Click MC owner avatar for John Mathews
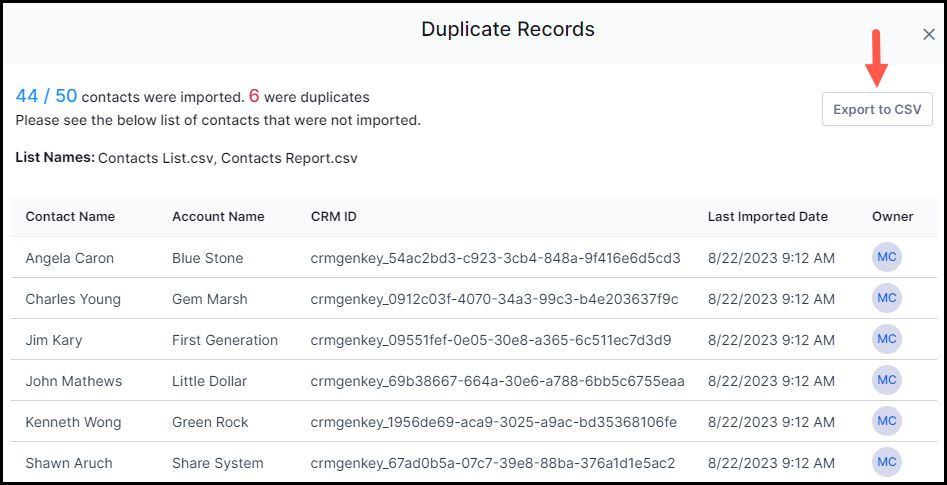Image resolution: width=947 pixels, height=485 pixels. tap(887, 381)
